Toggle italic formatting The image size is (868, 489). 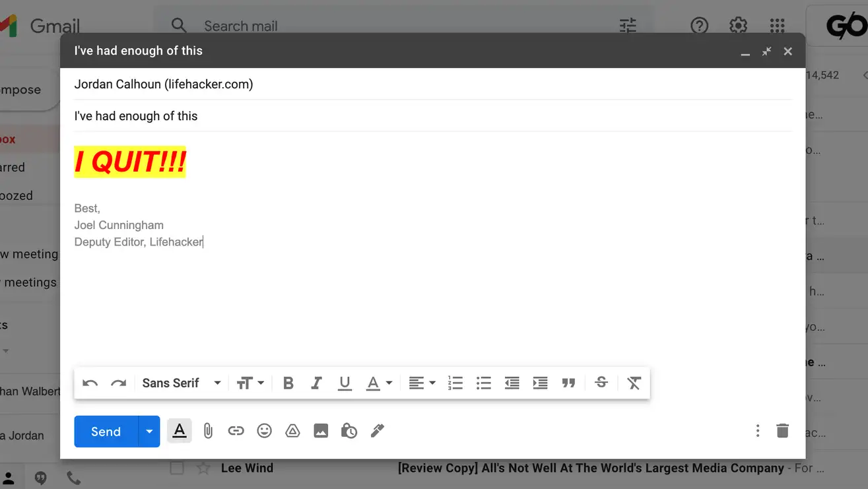coord(316,383)
